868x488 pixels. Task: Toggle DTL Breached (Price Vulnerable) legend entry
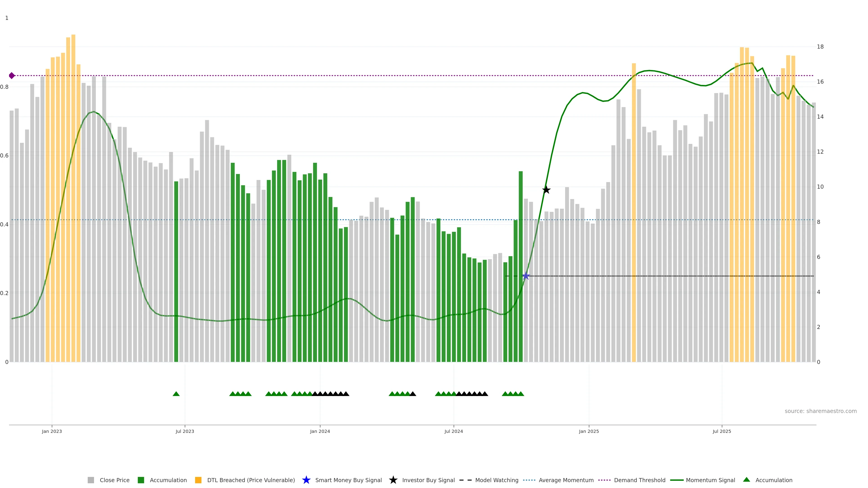pos(251,480)
